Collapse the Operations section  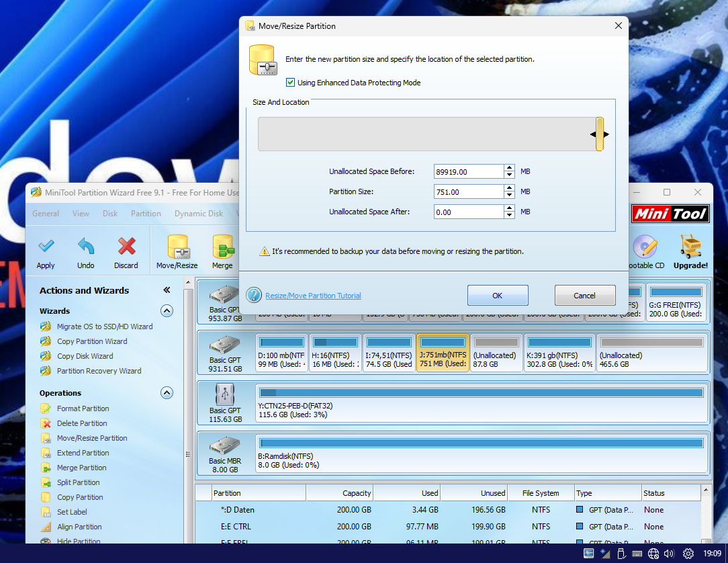point(167,393)
